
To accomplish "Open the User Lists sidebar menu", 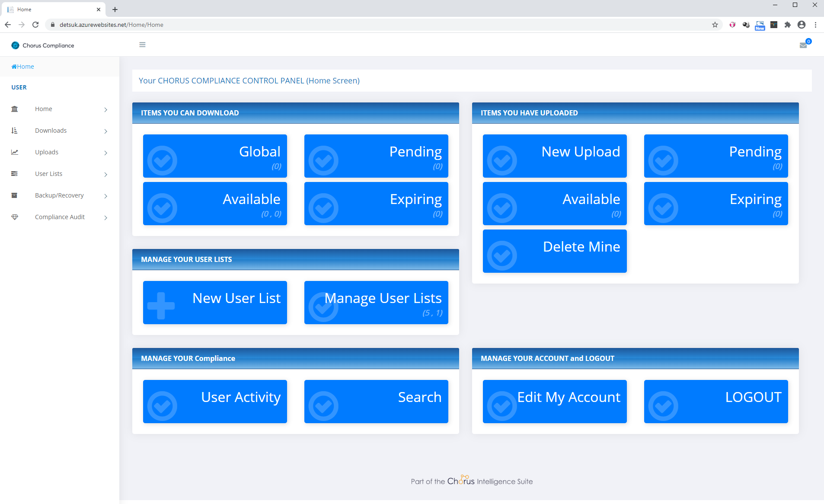I will [x=60, y=174].
